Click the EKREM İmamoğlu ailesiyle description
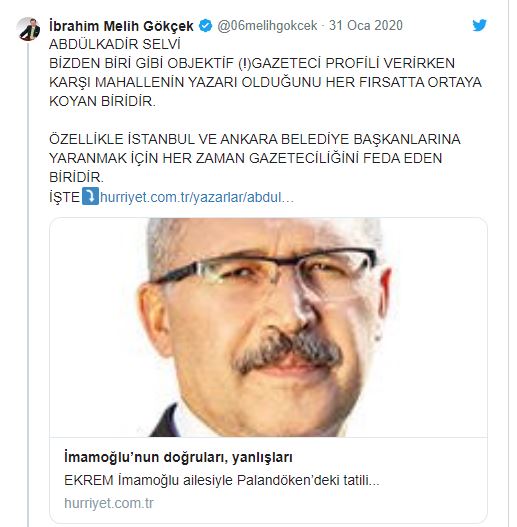 point(222,480)
